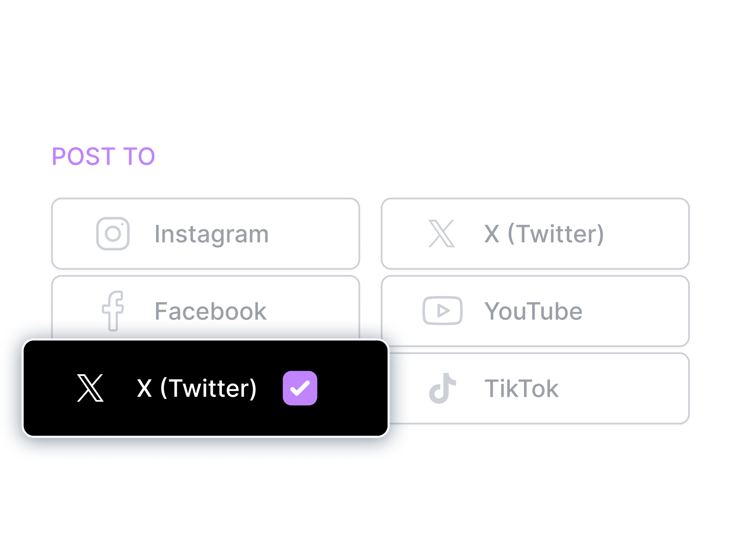Toggle Instagram as a posting destination

tap(205, 233)
